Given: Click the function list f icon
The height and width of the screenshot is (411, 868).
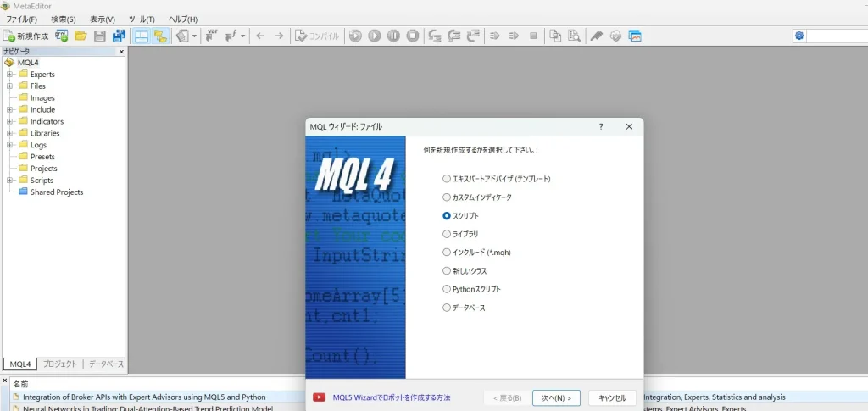Looking at the screenshot, I should coord(231,36).
